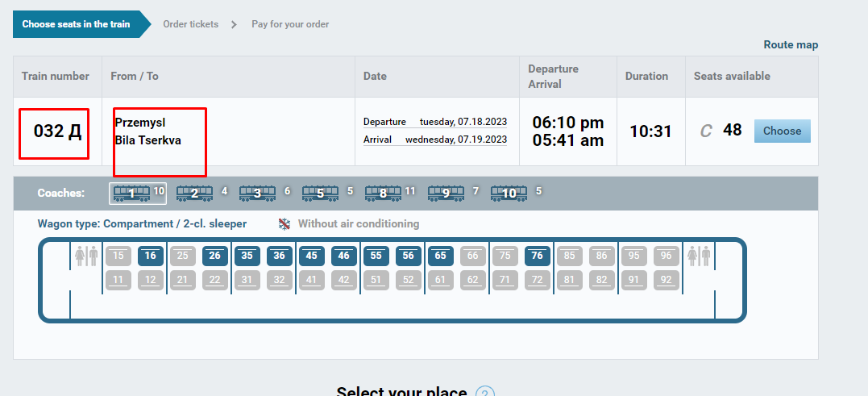This screenshot has width=868, height=396.
Task: Click unavailable seat 95
Action: click(634, 256)
